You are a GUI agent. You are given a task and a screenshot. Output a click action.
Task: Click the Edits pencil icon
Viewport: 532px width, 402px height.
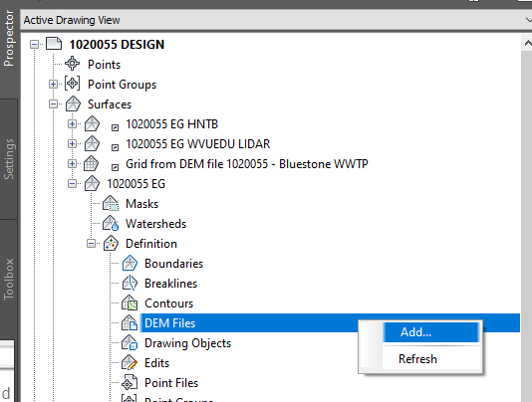(x=130, y=362)
